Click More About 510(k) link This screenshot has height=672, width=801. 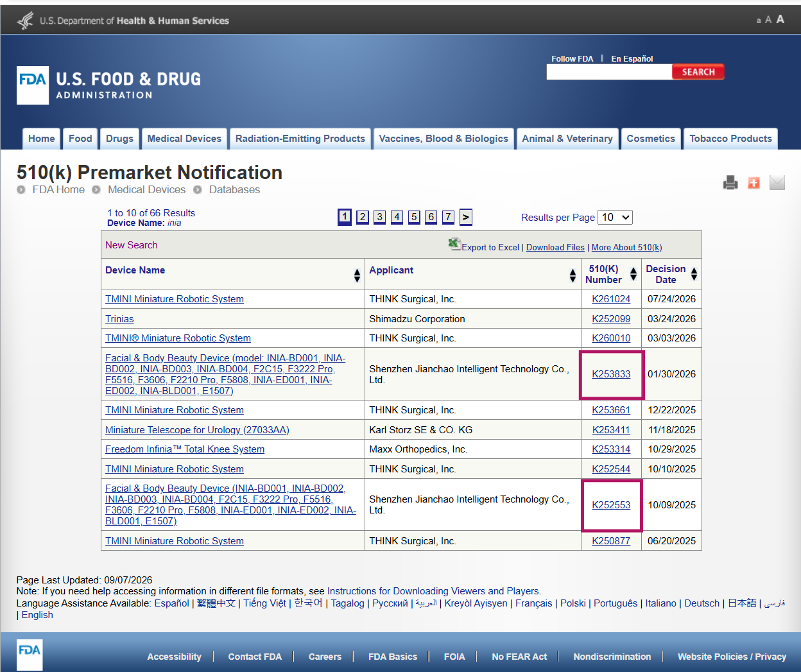tap(627, 247)
